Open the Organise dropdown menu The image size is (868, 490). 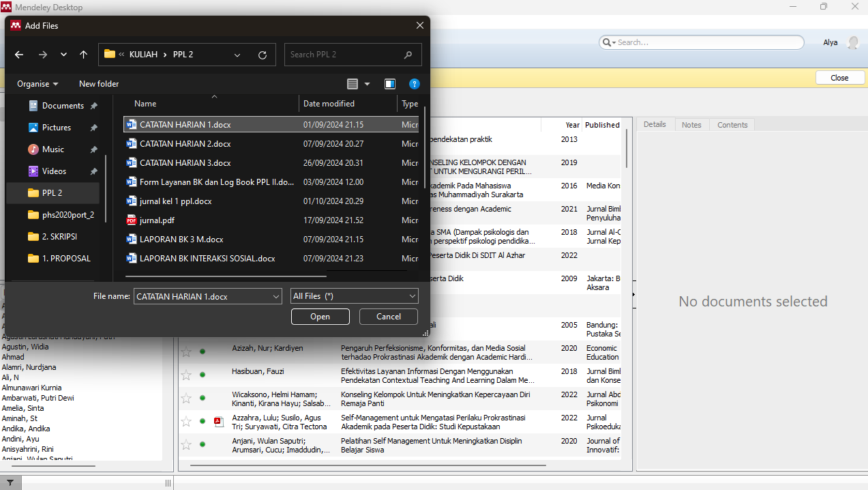38,84
